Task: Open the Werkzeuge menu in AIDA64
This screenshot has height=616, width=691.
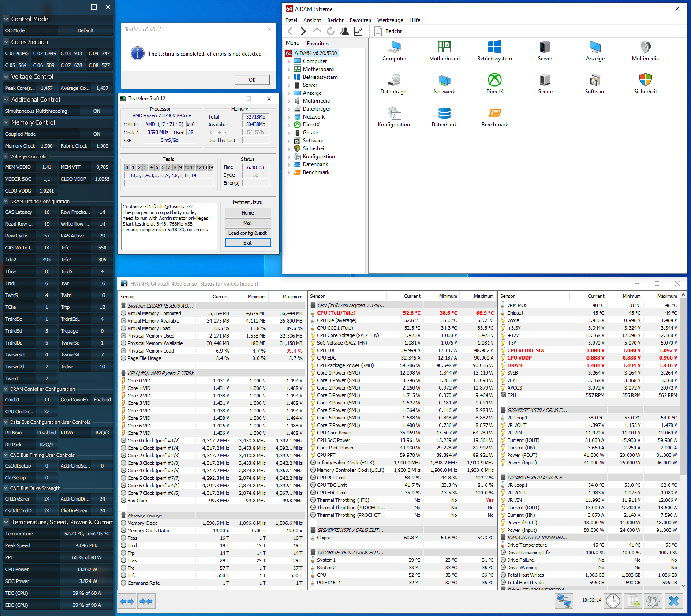Action: tap(390, 20)
